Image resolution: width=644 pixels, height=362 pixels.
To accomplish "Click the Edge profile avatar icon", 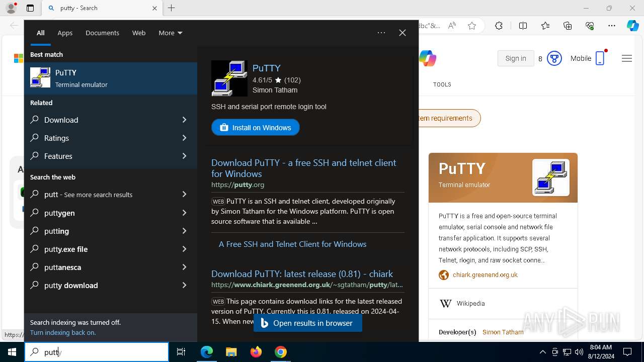I will pyautogui.click(x=11, y=8).
